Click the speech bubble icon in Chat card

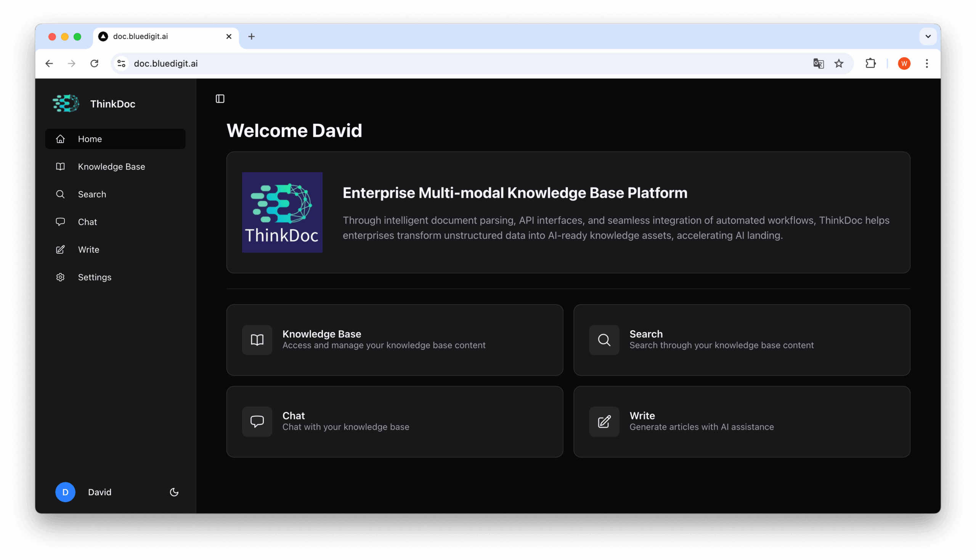pos(257,422)
